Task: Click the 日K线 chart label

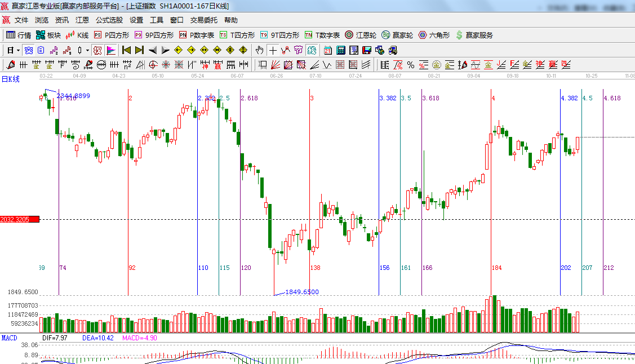Action: click(x=11, y=79)
